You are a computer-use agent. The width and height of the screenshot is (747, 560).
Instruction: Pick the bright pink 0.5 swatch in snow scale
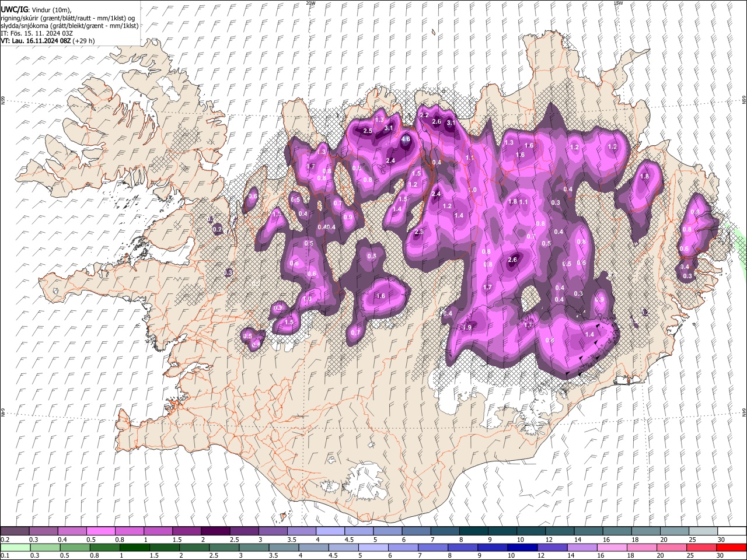(x=100, y=531)
